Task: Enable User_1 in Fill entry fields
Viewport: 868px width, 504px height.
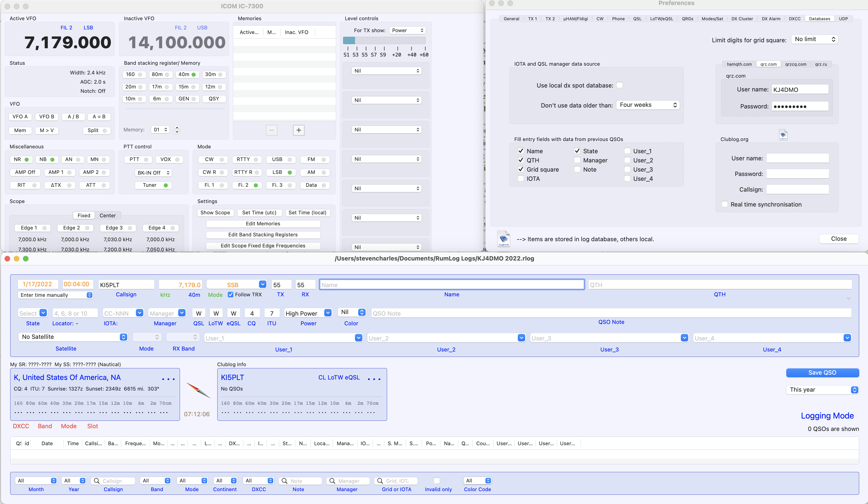Action: tap(627, 151)
